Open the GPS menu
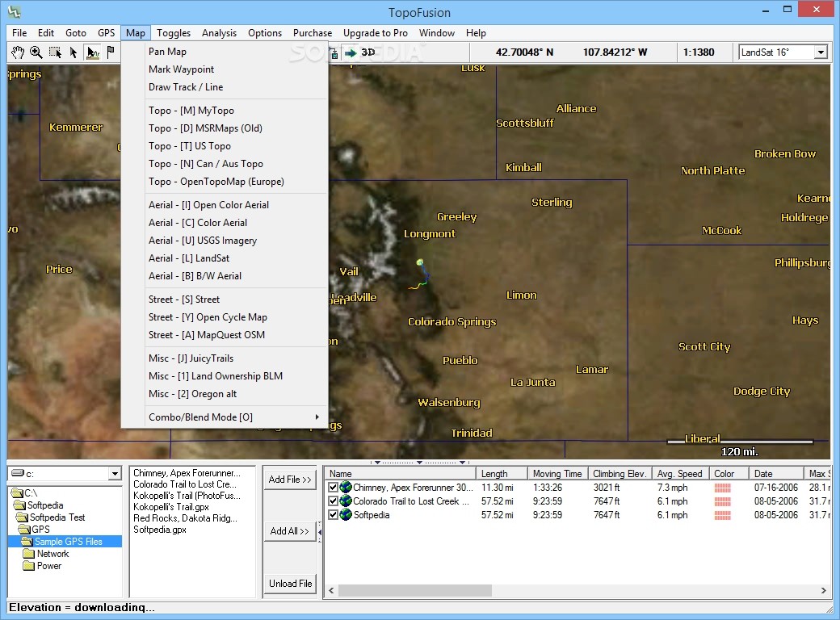 point(106,32)
